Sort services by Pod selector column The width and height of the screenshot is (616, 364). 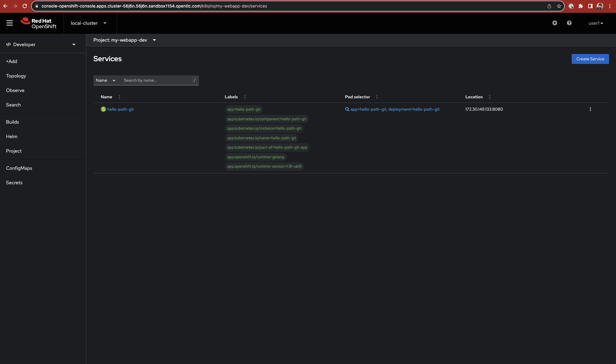357,97
